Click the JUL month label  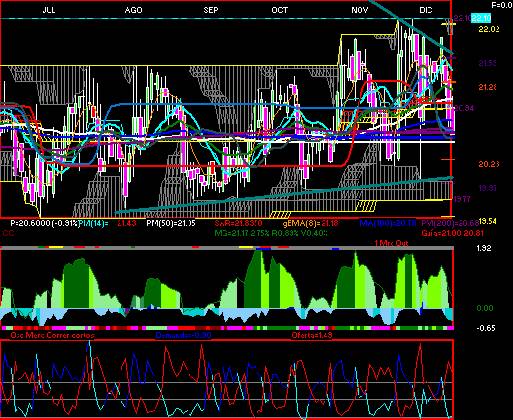[49, 10]
